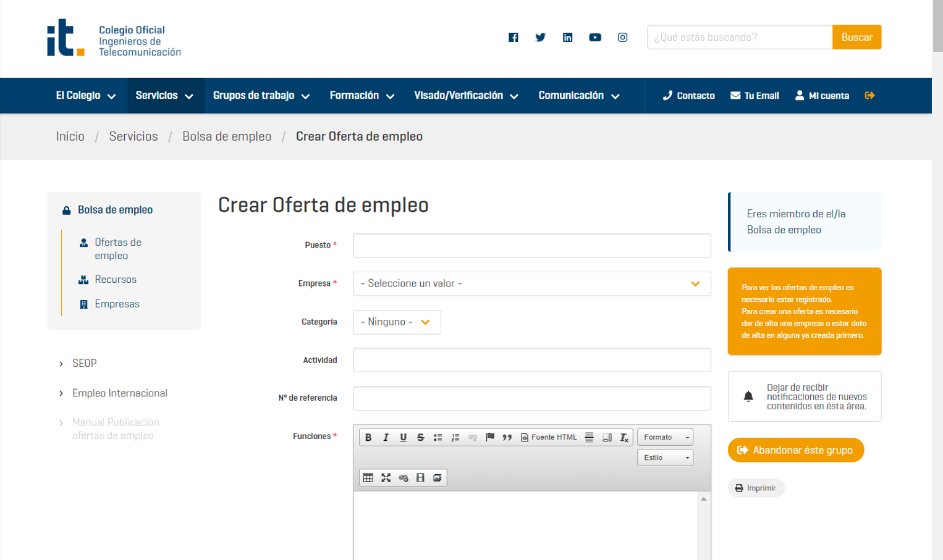Insert a table using the editor toolbar

tap(368, 478)
